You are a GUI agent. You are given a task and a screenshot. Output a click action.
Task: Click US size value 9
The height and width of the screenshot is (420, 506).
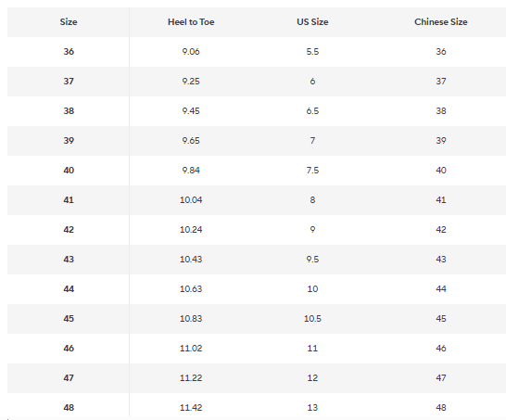[312, 230]
